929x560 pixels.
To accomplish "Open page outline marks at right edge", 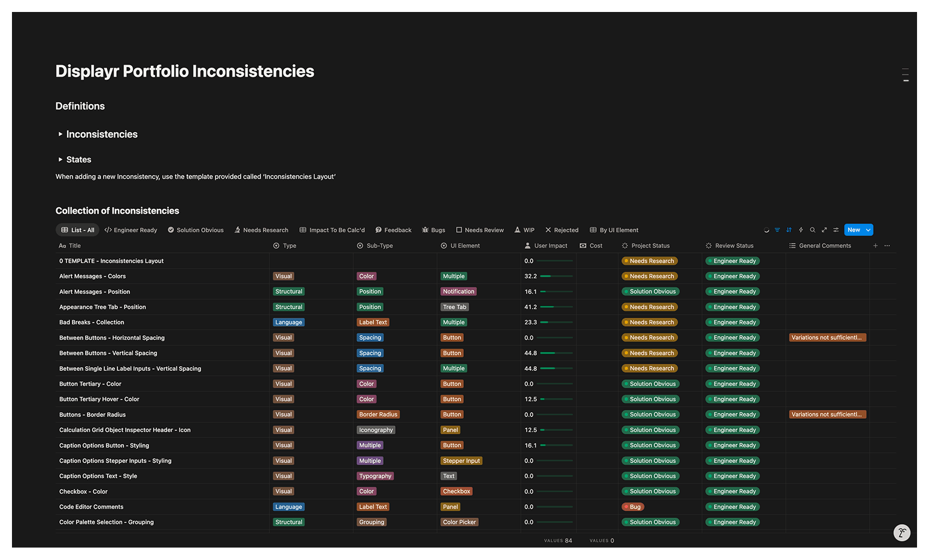I will [x=906, y=75].
